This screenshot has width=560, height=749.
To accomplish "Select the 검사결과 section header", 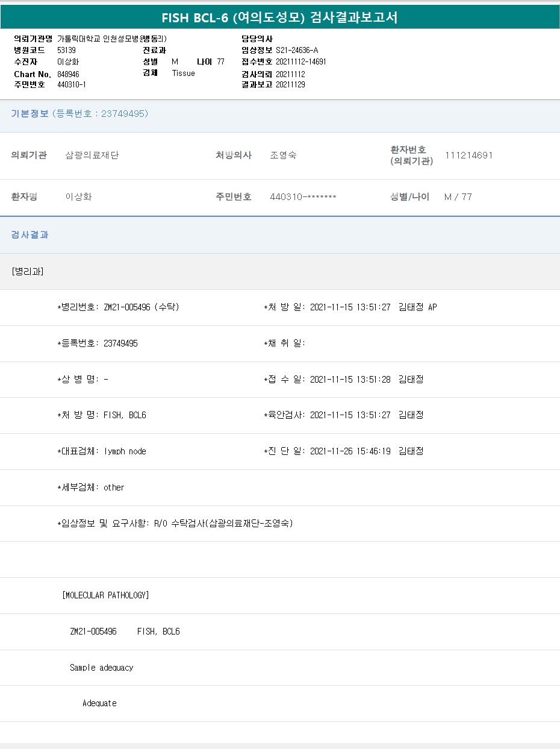I will pyautogui.click(x=30, y=235).
